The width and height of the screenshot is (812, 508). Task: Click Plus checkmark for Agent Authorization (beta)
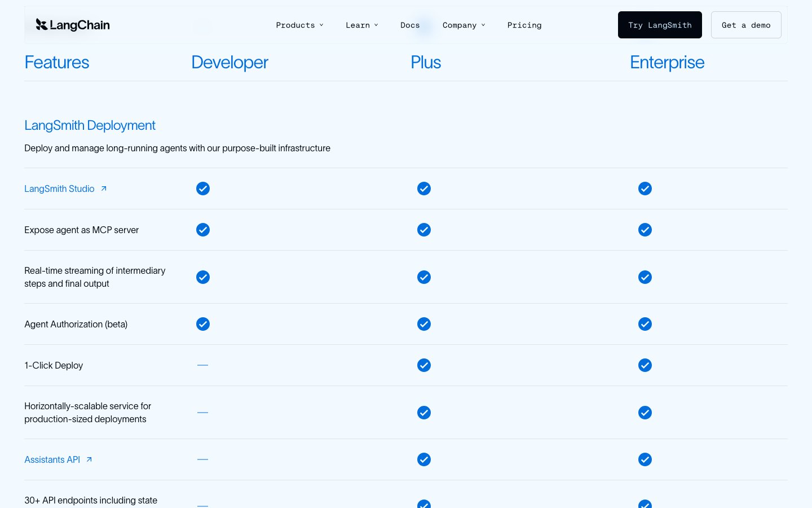(x=424, y=324)
